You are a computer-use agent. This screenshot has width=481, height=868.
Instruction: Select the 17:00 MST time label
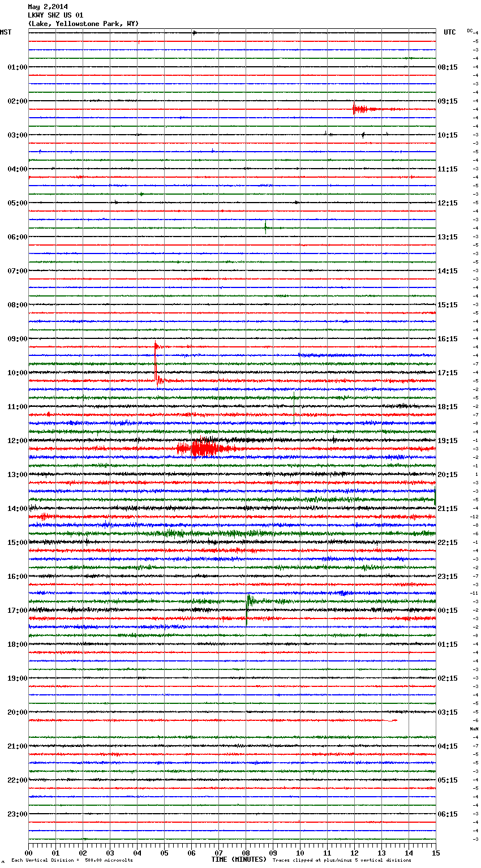click(x=18, y=611)
